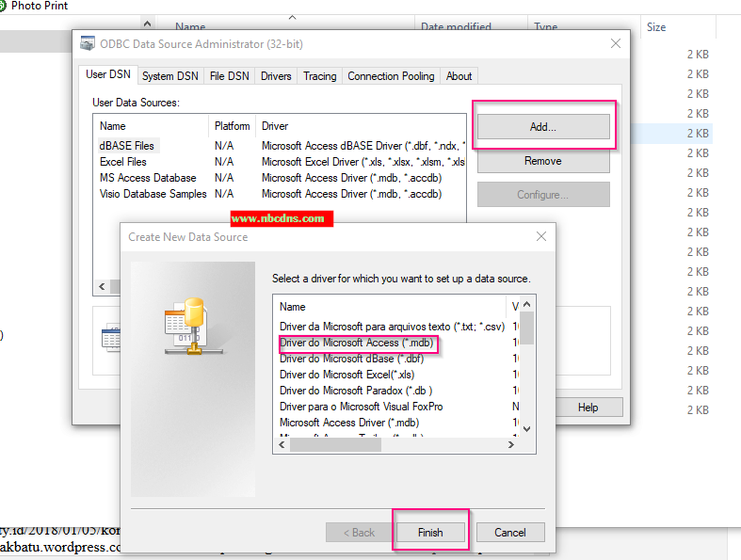
Task: Choose Driver do Microsoft Access (*.mdb)
Action: click(356, 343)
